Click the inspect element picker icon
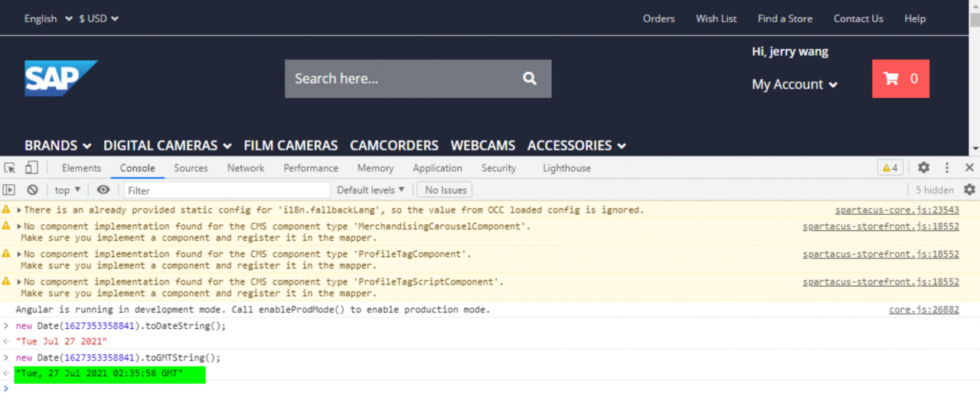 tap(10, 168)
